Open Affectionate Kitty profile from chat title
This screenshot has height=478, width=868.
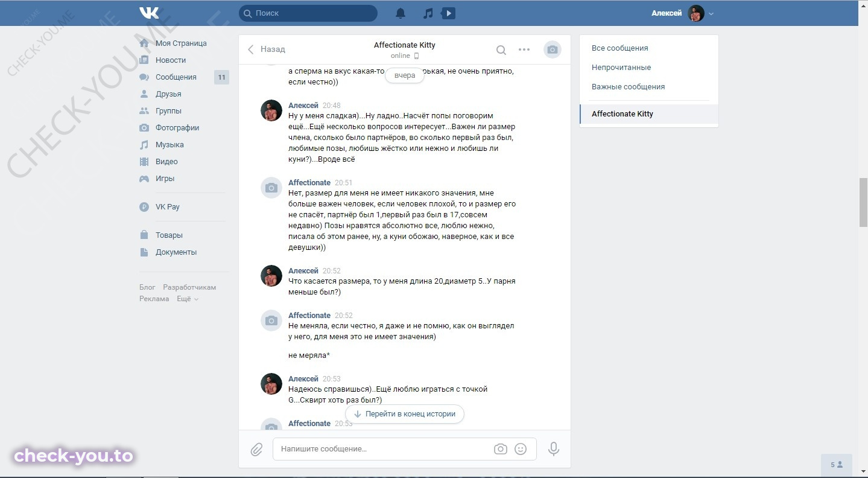tap(404, 45)
